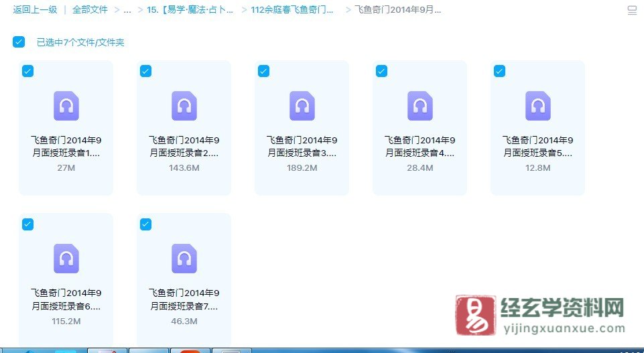The image size is (644, 353).
Task: Uncheck the checkbox on 面授班录音4 card
Action: coord(381,71)
